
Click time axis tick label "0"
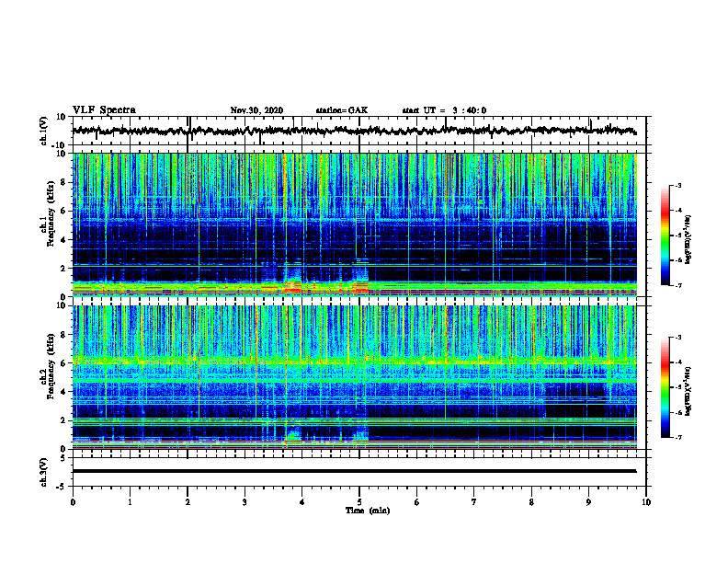click(x=73, y=502)
